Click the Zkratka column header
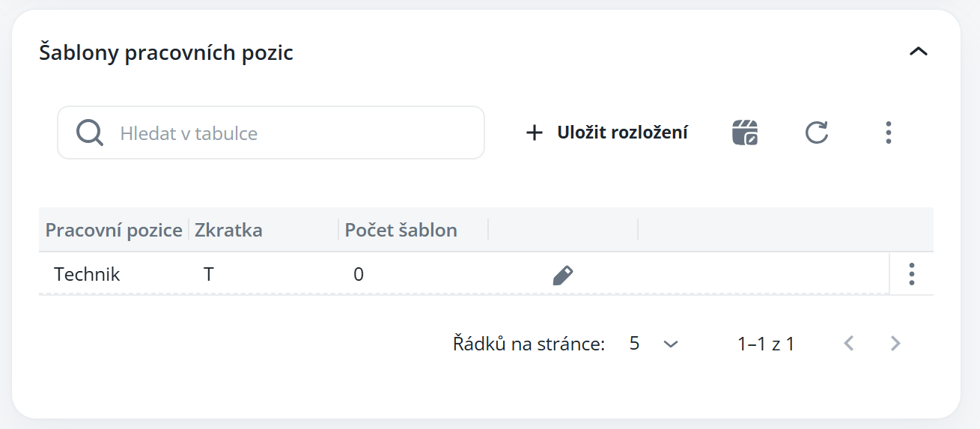The width and height of the screenshot is (980, 429). pyautogui.click(x=228, y=230)
